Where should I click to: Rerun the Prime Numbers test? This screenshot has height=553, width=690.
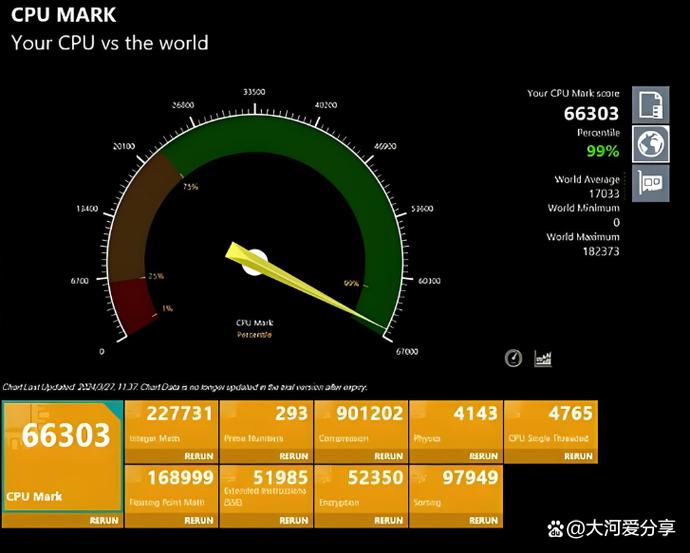[x=294, y=456]
